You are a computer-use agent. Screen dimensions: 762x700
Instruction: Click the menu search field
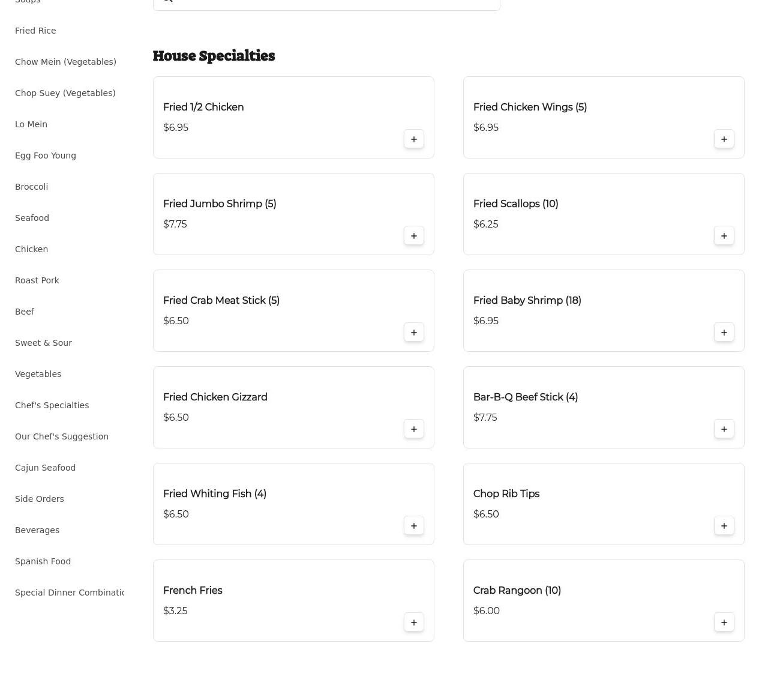click(326, 3)
